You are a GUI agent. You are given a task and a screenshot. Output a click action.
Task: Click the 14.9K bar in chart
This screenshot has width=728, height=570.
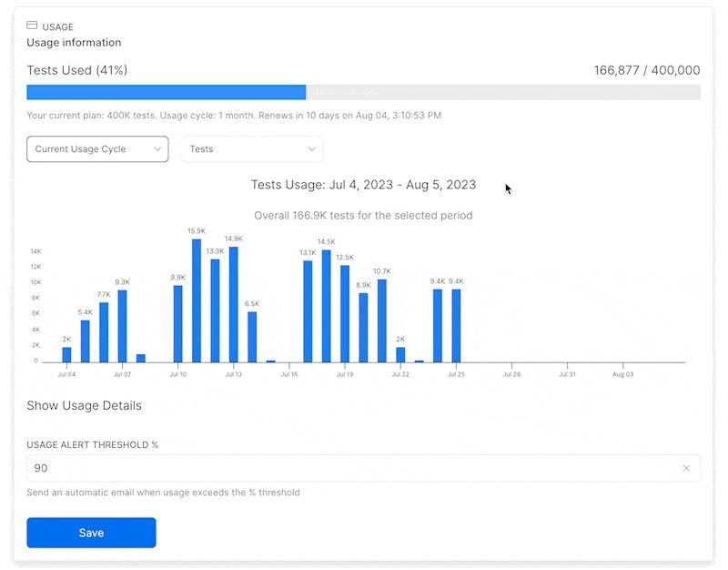234,304
